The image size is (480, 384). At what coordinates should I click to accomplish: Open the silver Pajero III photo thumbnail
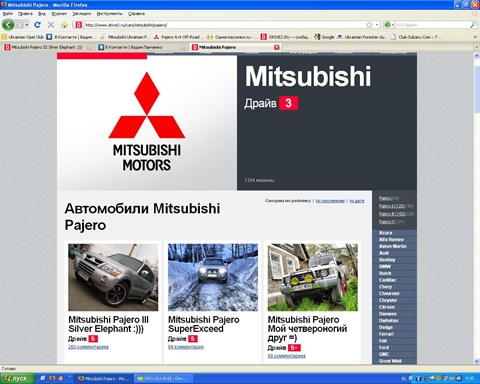point(113,277)
